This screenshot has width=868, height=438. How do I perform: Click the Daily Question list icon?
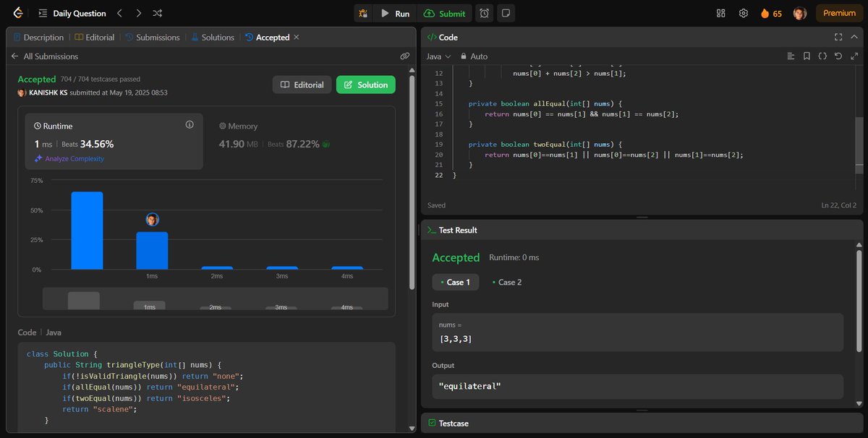(x=43, y=13)
